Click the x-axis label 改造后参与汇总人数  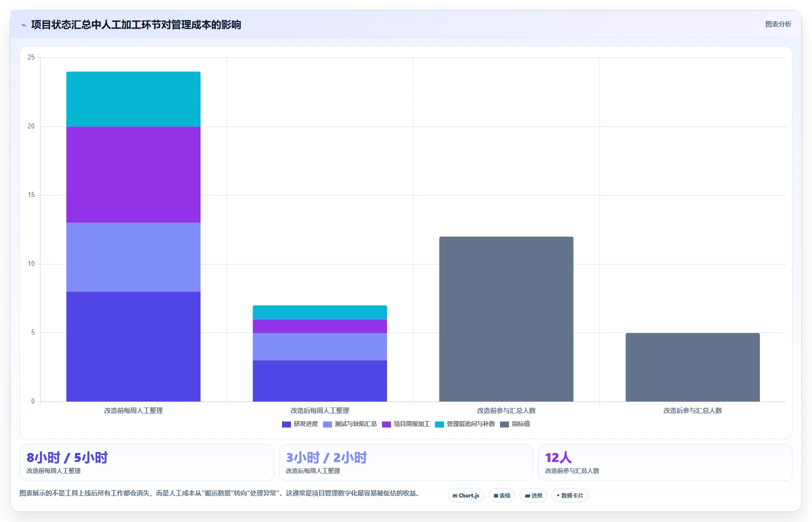tap(692, 410)
